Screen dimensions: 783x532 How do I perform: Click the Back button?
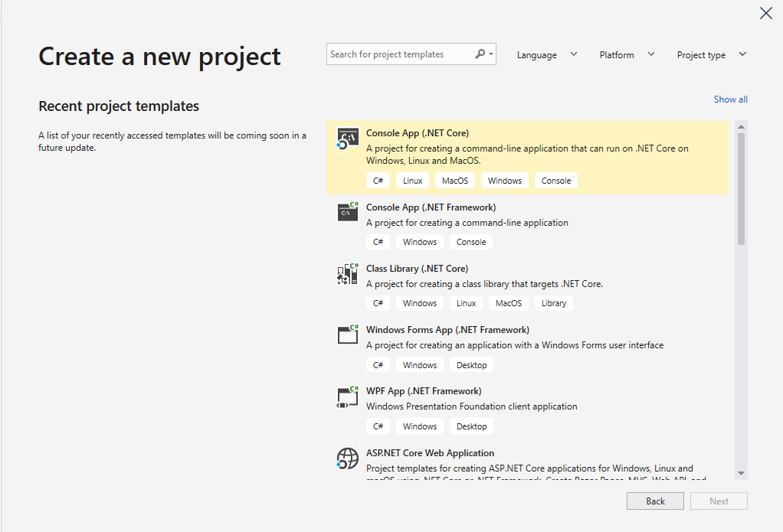tap(655, 501)
